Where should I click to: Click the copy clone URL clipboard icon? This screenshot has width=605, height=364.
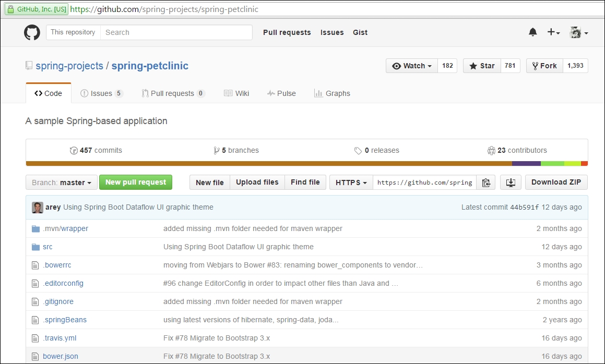(486, 183)
